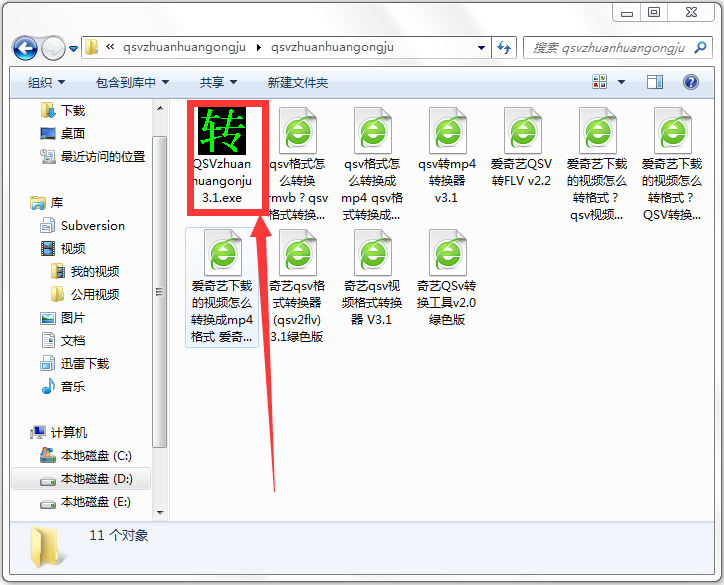Click 新建文件夹 button
The width and height of the screenshot is (724, 585).
point(298,83)
